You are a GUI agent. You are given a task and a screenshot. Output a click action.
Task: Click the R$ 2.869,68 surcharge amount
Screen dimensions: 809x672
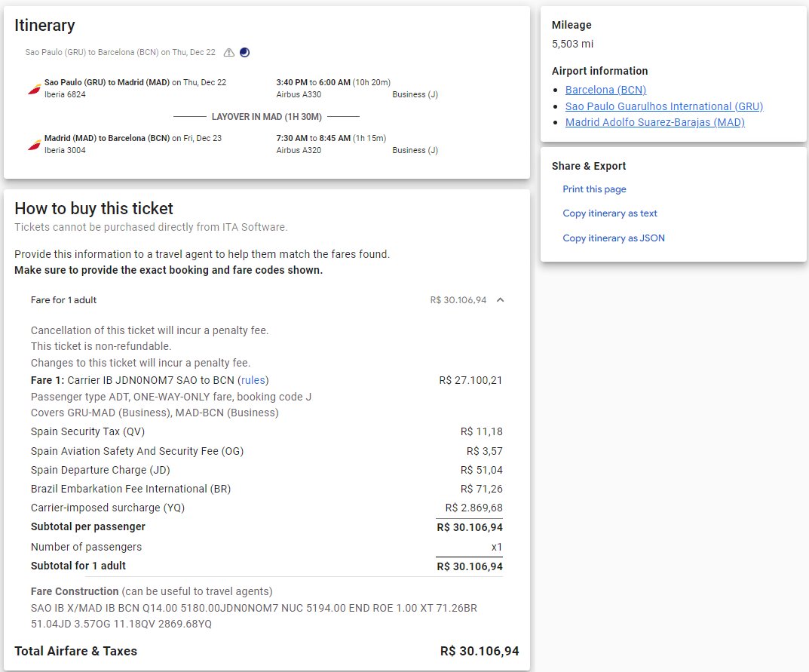pos(473,508)
